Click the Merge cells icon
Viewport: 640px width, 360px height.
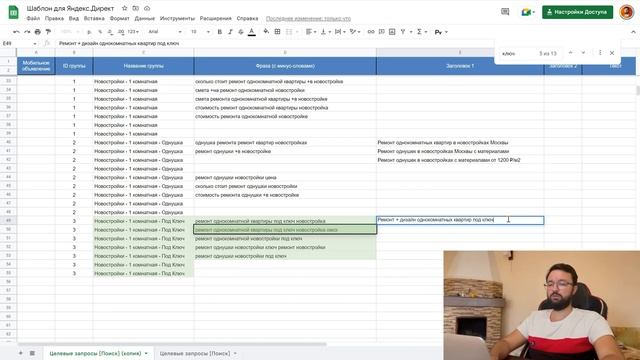click(x=289, y=32)
